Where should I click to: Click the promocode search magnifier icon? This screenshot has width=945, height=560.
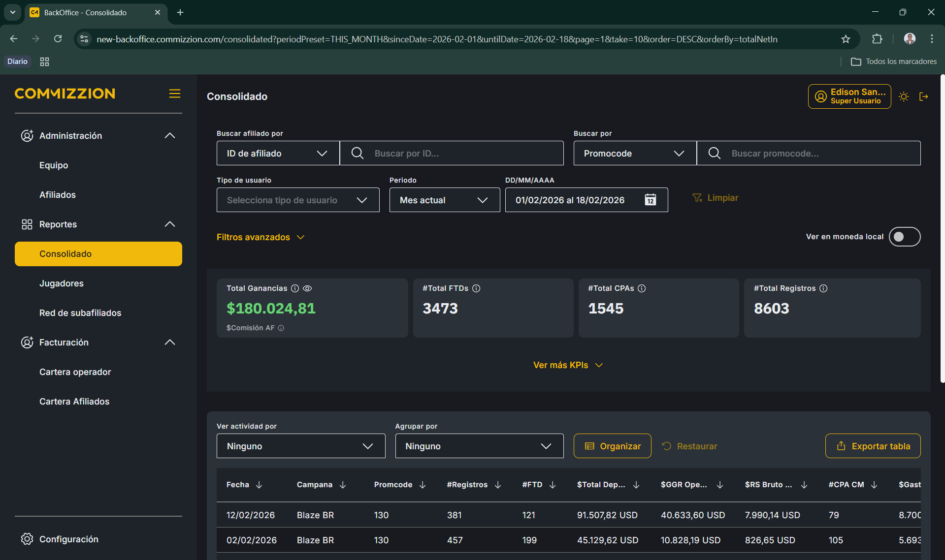pos(714,153)
